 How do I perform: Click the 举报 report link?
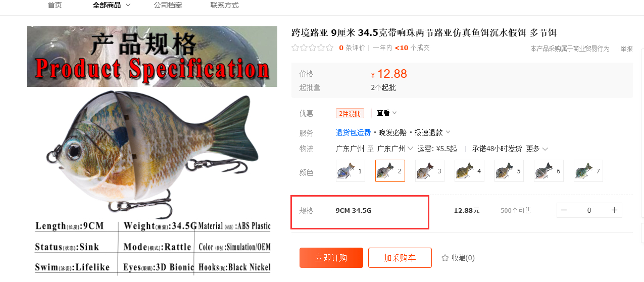pyautogui.click(x=626, y=49)
